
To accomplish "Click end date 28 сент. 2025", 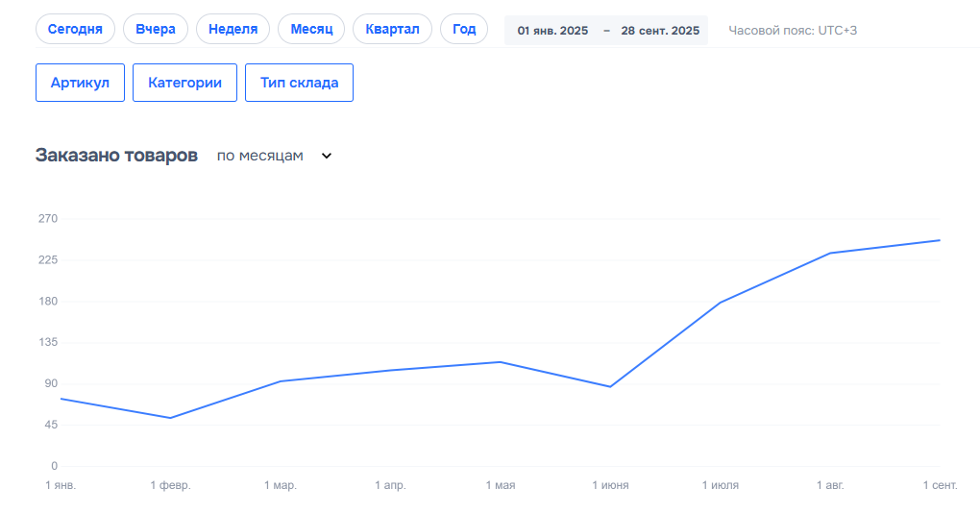I will pyautogui.click(x=660, y=31).
